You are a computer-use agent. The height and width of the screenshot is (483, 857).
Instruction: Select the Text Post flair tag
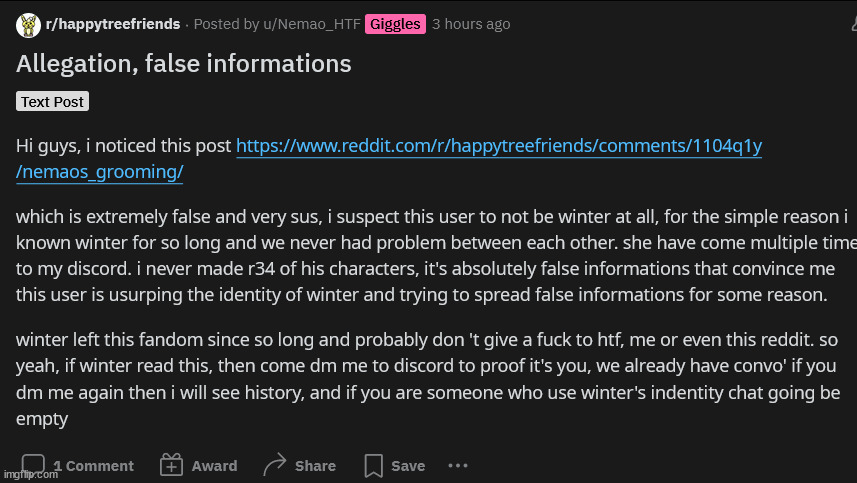[x=52, y=102]
